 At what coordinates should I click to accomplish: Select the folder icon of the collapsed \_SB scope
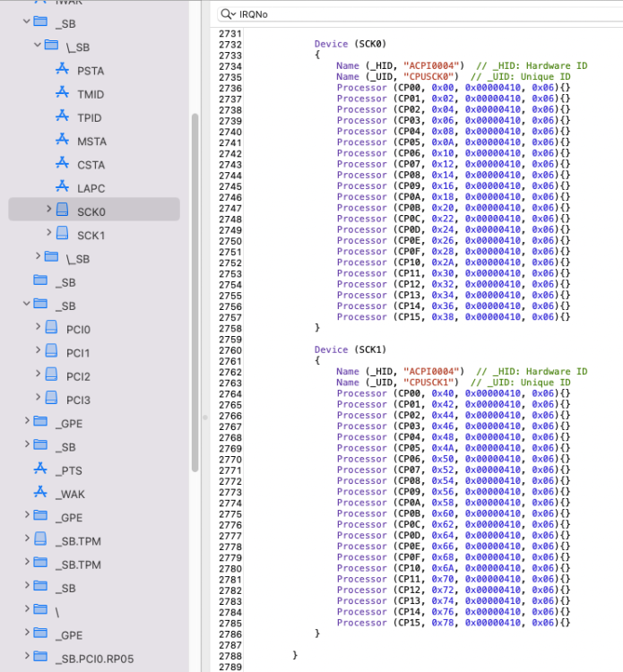click(x=51, y=257)
